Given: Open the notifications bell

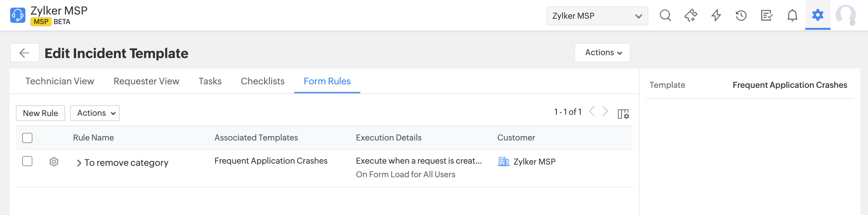Looking at the screenshot, I should (x=792, y=16).
